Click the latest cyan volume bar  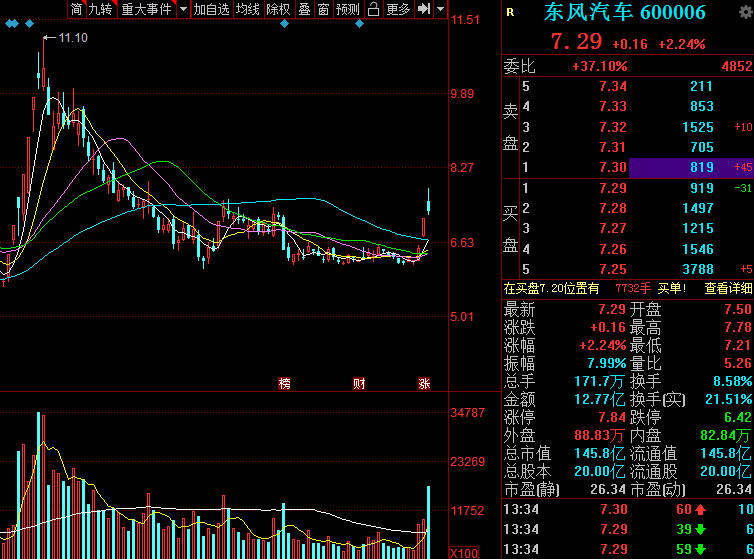click(x=429, y=522)
